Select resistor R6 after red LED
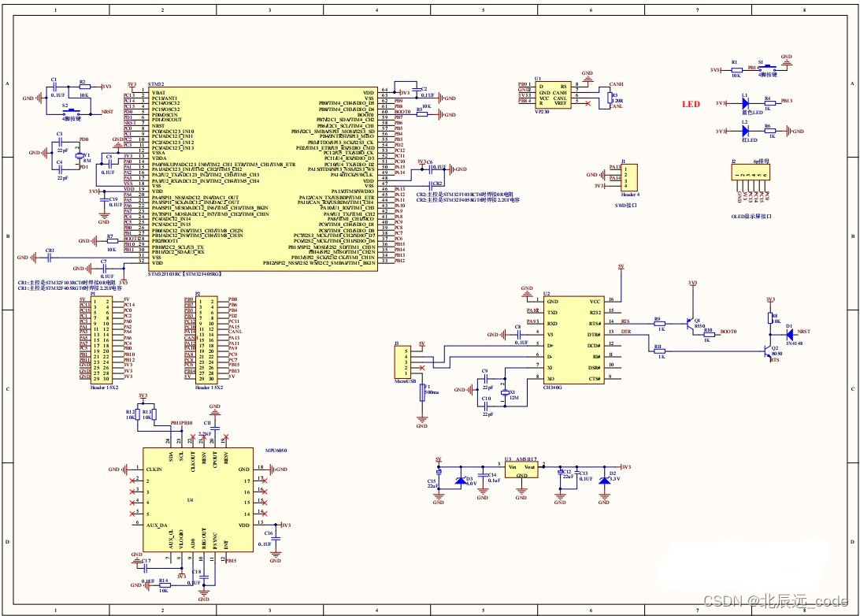The height and width of the screenshot is (616, 860). [x=769, y=131]
